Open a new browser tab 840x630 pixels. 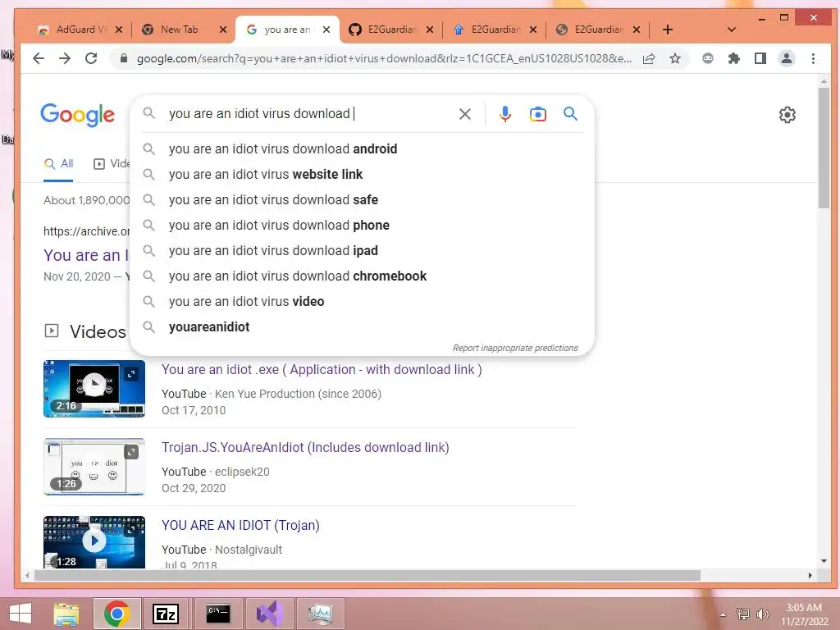(668, 30)
